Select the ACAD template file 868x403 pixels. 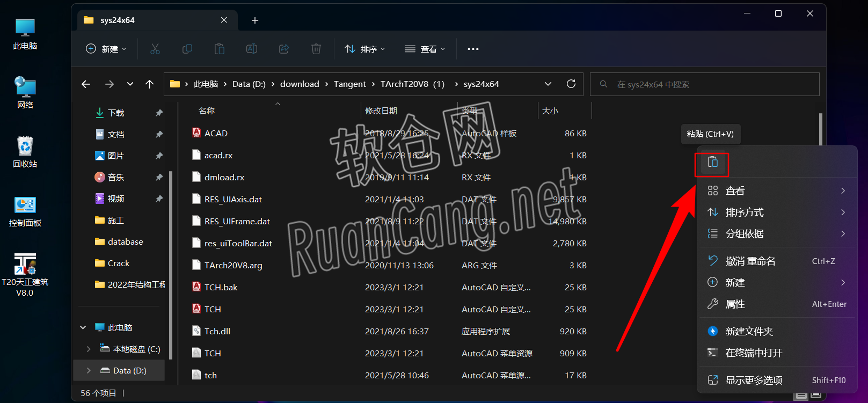(x=216, y=133)
